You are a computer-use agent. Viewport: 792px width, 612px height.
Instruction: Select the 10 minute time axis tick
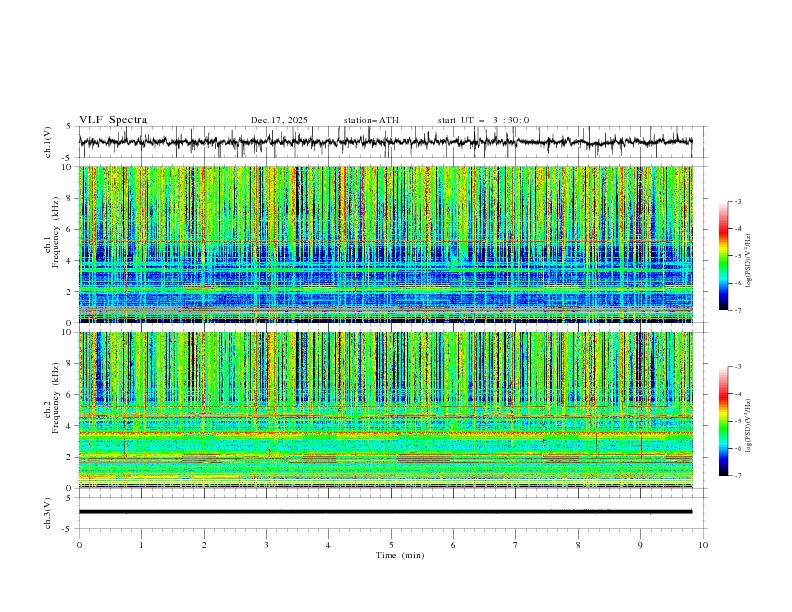[x=703, y=544]
